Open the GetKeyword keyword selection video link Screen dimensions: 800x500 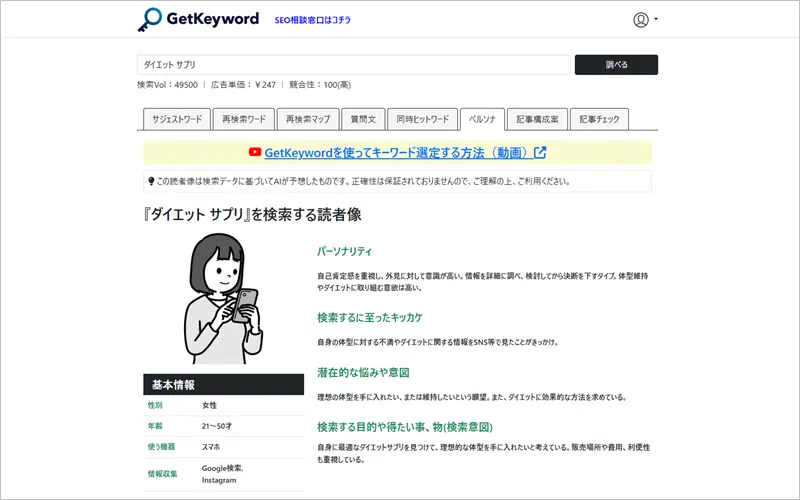[397, 153]
